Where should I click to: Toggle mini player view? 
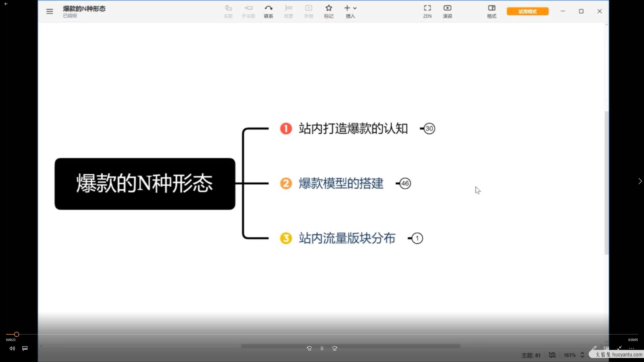[x=607, y=348]
